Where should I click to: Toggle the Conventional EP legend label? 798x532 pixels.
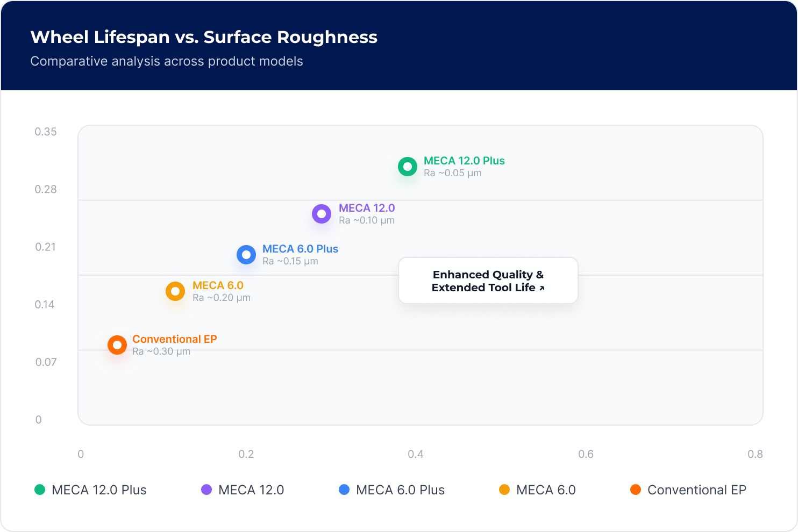pos(697,490)
